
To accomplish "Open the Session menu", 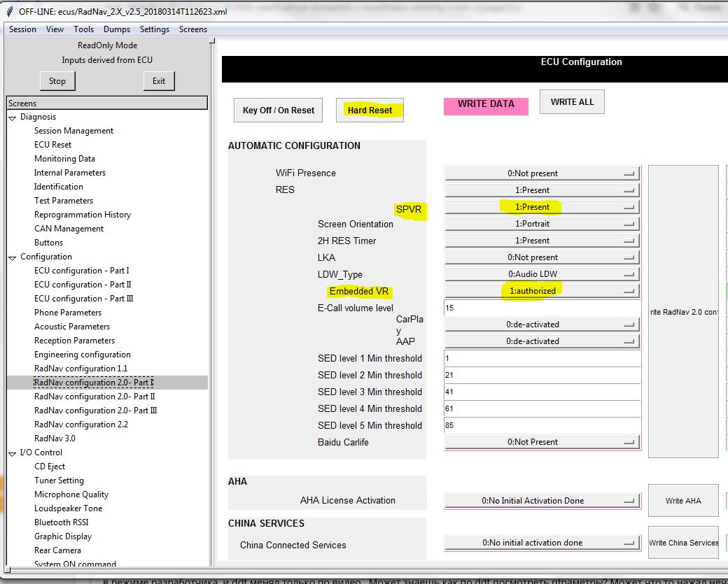I will [x=22, y=29].
